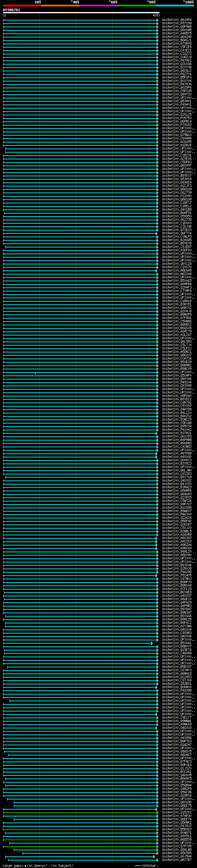
Task: Click the white query sequence bar
Action: click(81, 13)
